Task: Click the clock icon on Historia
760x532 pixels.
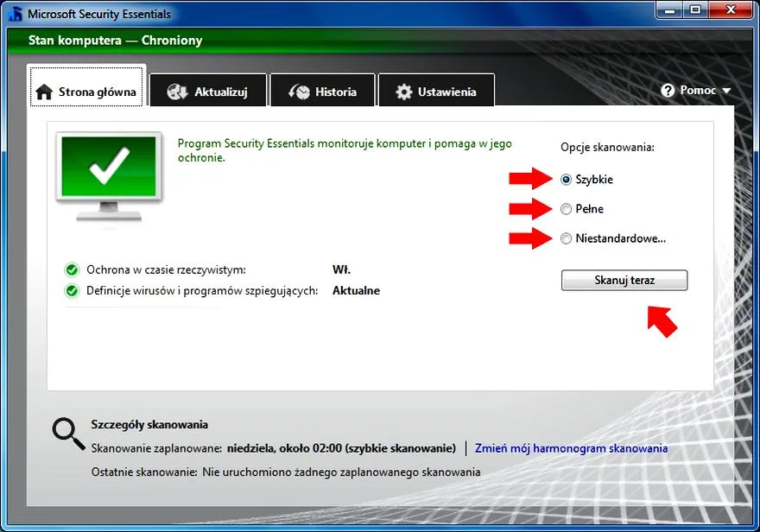Action: coord(299,92)
